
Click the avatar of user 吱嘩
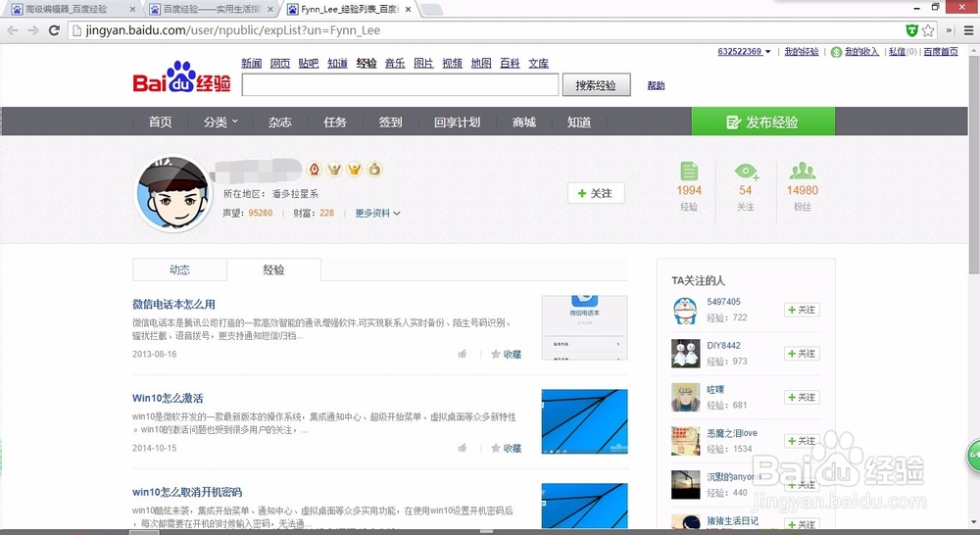(x=686, y=398)
